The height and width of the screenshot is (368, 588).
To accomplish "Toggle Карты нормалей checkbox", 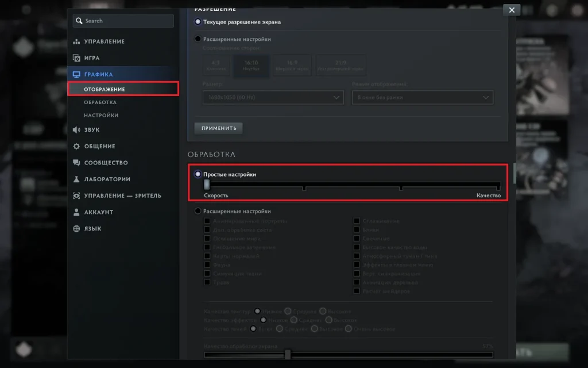I will (207, 256).
